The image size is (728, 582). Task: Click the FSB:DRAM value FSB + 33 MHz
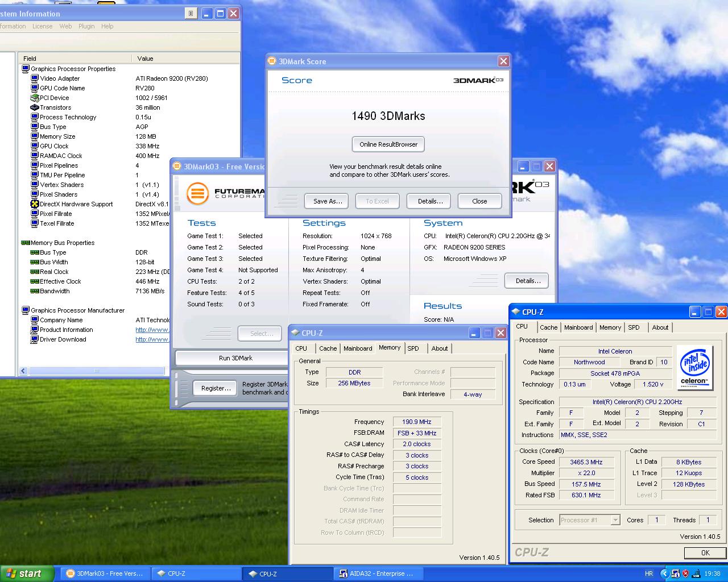pos(417,433)
